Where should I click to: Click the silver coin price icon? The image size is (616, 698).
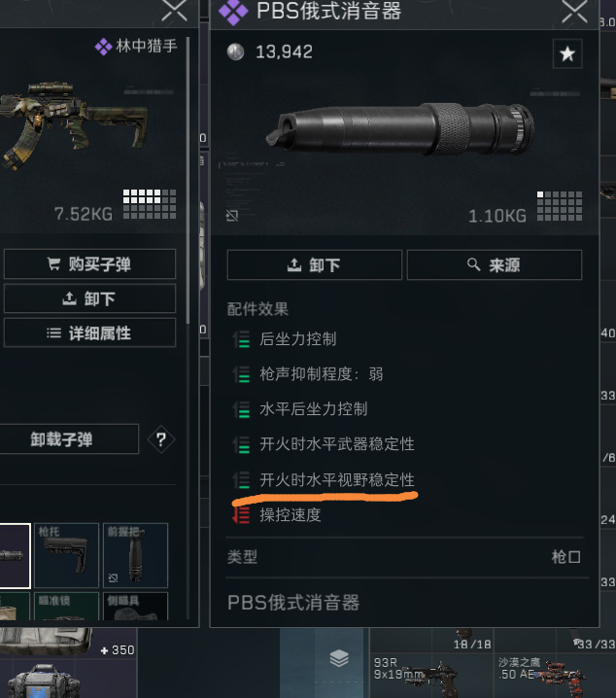(x=235, y=52)
